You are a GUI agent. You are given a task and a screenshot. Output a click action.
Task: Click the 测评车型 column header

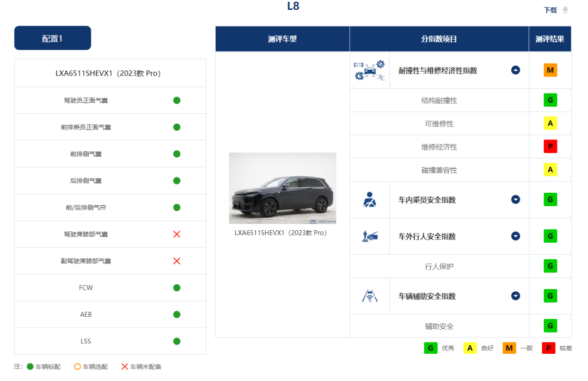pyautogui.click(x=283, y=39)
